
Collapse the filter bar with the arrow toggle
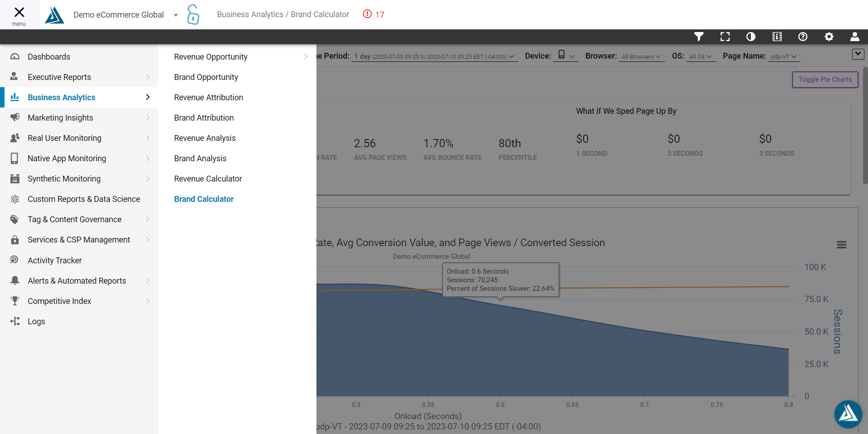click(858, 54)
